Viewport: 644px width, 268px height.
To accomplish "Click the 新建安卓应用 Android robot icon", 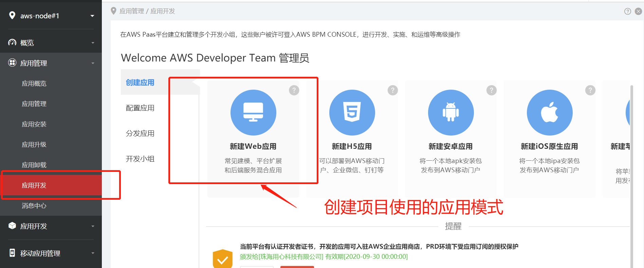I will [x=451, y=112].
